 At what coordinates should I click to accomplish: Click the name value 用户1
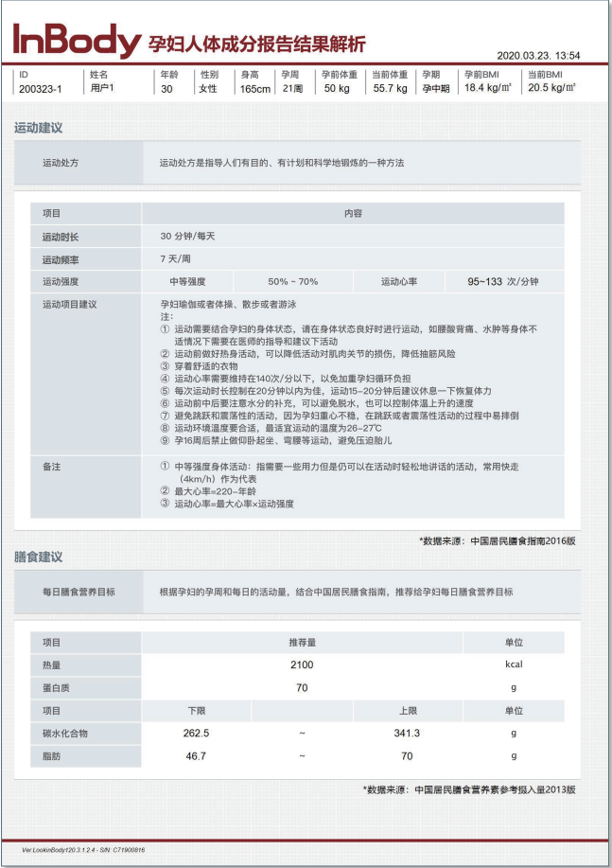pos(102,87)
